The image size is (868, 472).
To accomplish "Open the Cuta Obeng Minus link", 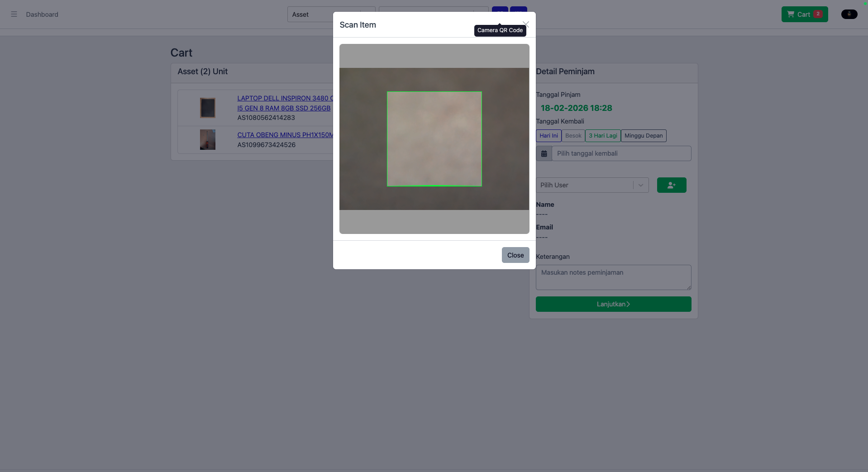I will [285, 135].
